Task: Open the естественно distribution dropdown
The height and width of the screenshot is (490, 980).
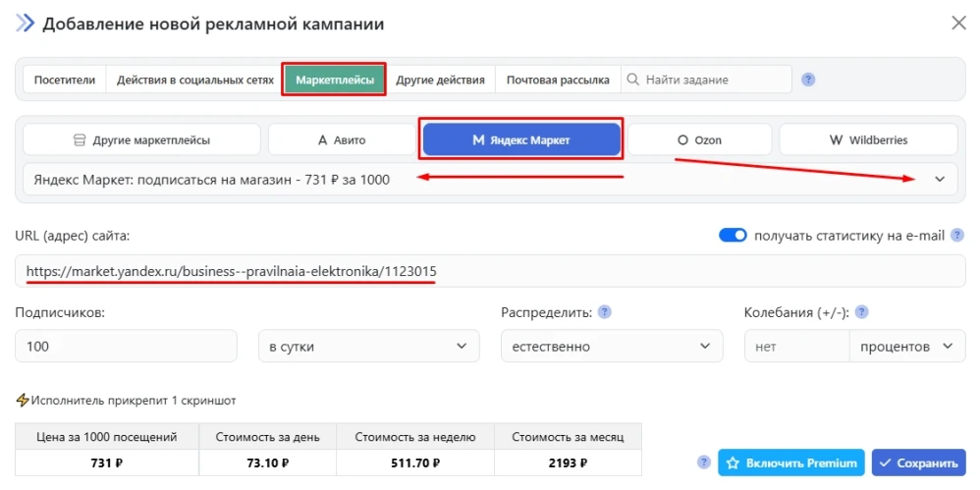Action: (612, 346)
